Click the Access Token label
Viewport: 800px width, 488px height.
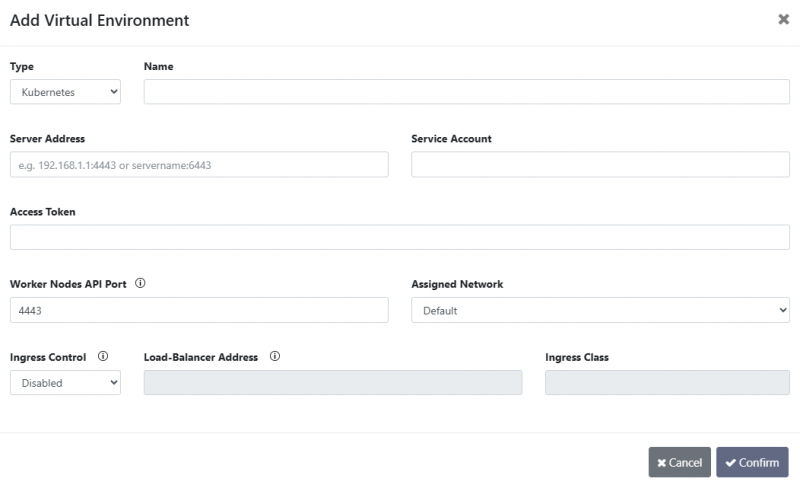[43, 212]
